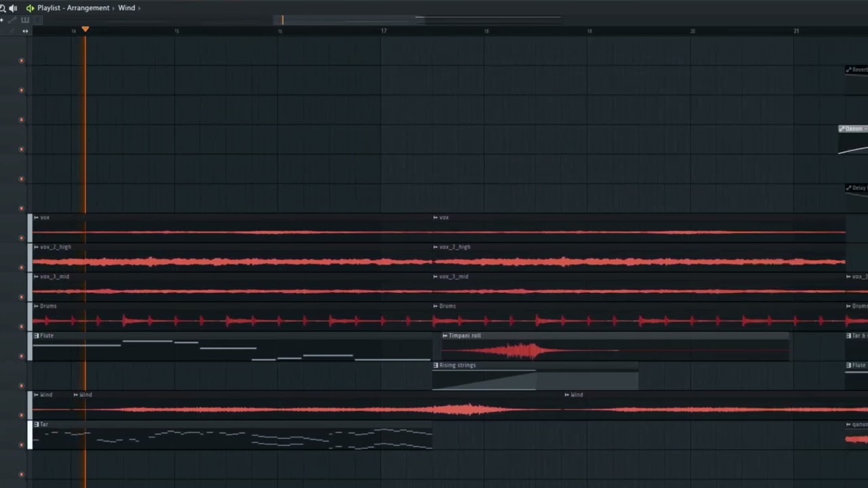
Task: Open clip menu icon of first vox clip
Action: tap(37, 218)
